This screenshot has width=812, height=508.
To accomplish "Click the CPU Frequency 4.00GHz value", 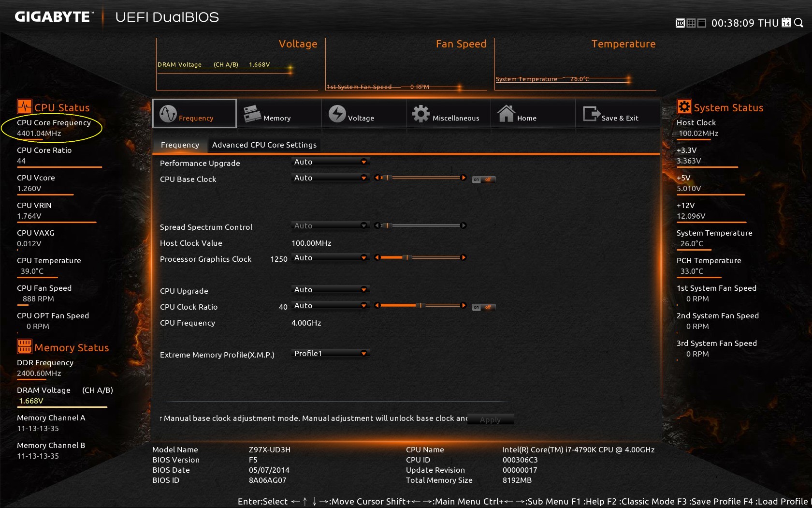I will tap(306, 323).
